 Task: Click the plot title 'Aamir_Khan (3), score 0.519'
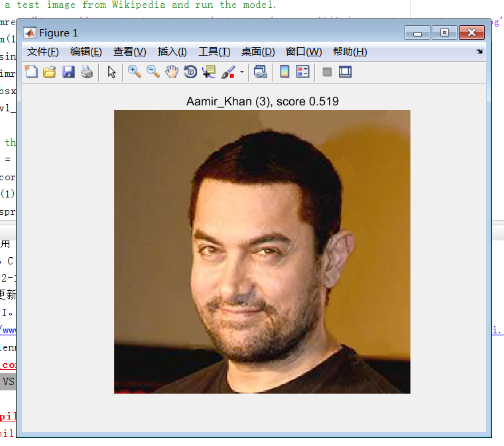click(263, 101)
